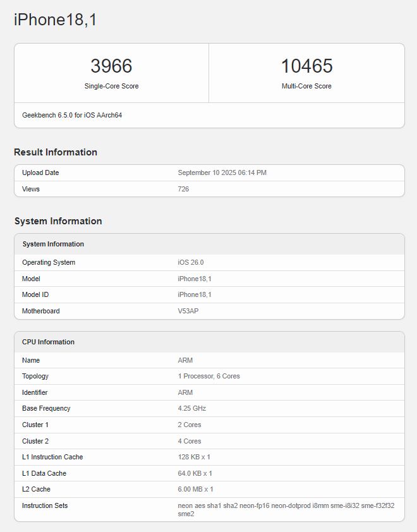
Task: Select the 128 KB x 1 value
Action: tap(194, 457)
